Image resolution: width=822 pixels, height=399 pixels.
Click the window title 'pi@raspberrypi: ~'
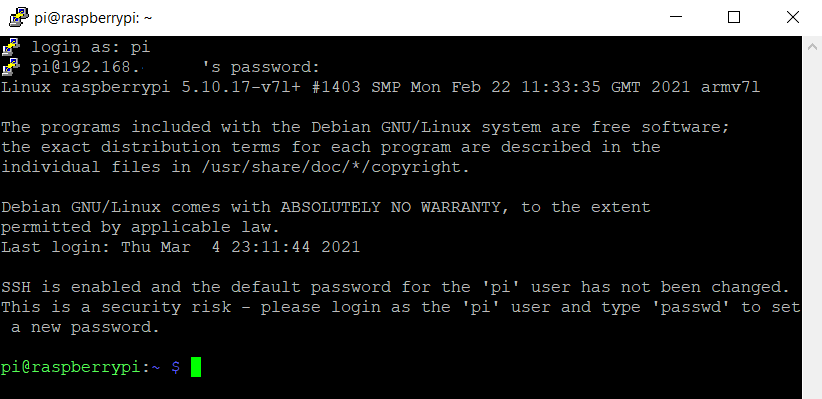pyautogui.click(x=93, y=18)
